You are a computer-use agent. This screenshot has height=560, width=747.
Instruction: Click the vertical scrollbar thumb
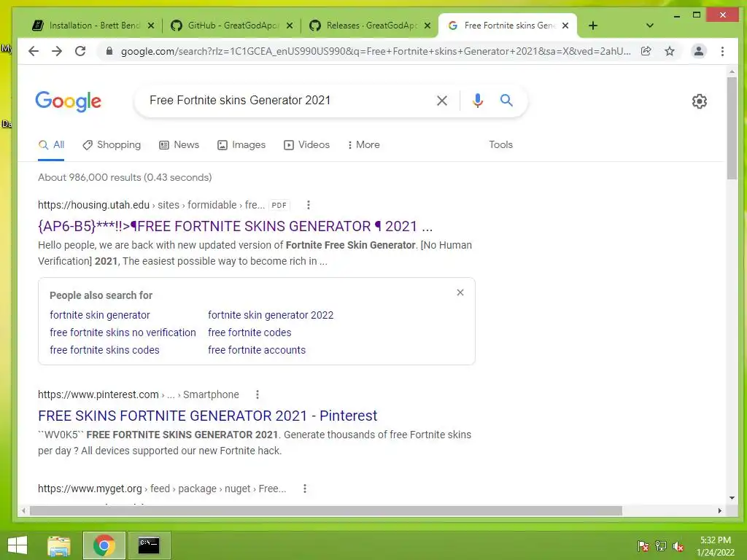732,128
